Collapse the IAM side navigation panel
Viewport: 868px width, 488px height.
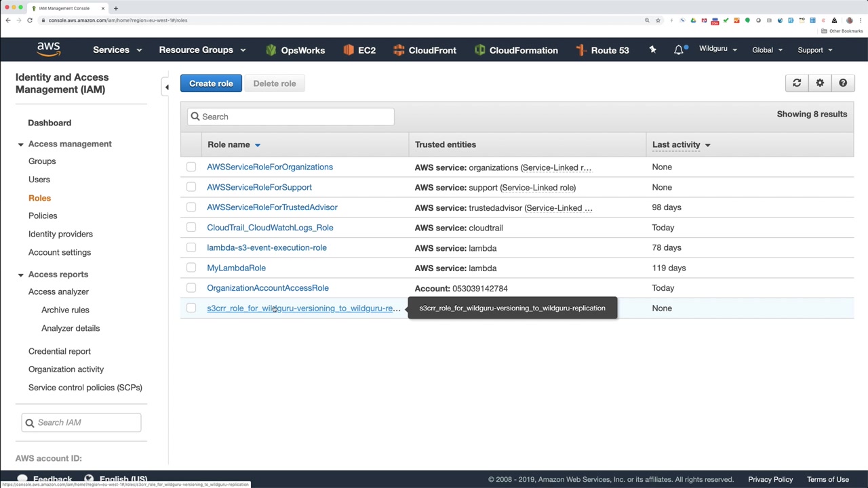(x=167, y=87)
